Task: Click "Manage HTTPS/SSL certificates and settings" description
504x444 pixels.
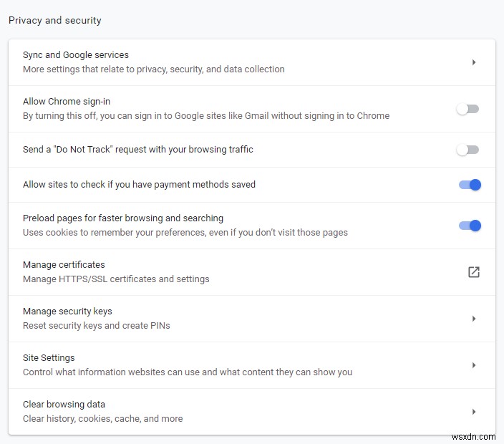Action: (x=116, y=279)
